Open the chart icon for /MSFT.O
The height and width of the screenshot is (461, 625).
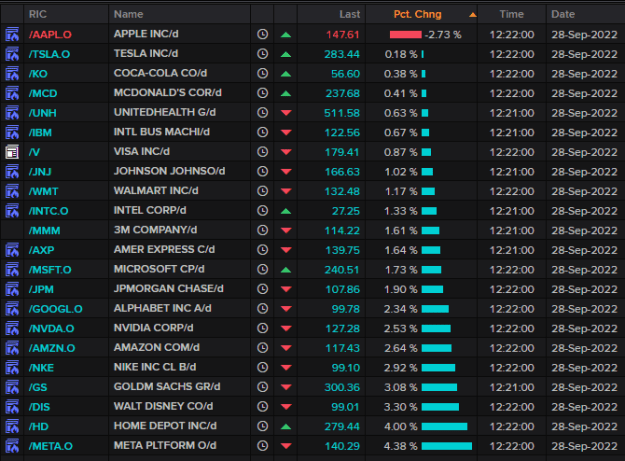coord(12,269)
